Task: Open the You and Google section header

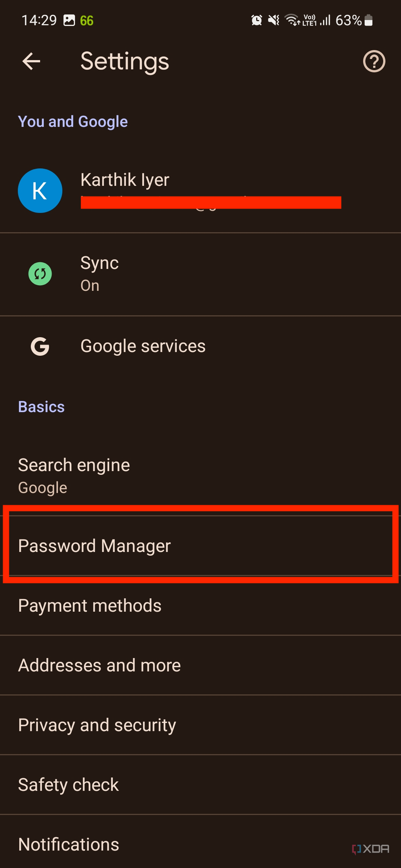Action: 73,121
